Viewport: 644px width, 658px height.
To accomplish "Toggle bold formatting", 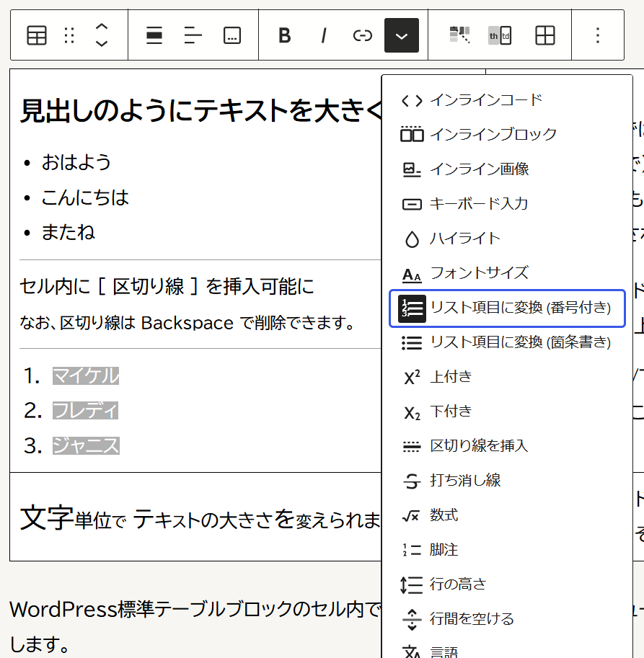I will pos(285,35).
